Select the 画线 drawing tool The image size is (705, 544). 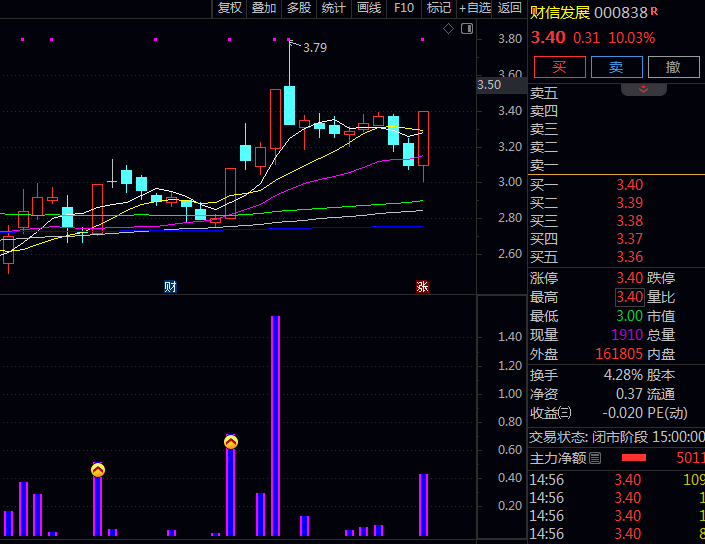coord(369,8)
